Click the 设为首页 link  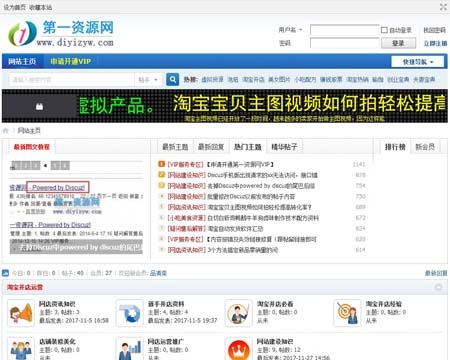tap(14, 7)
